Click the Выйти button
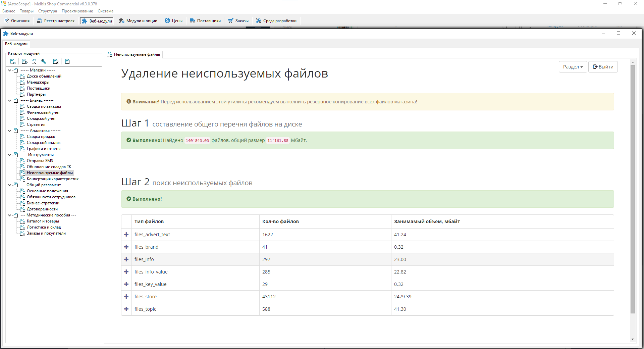The height and width of the screenshot is (349, 644). pyautogui.click(x=603, y=67)
